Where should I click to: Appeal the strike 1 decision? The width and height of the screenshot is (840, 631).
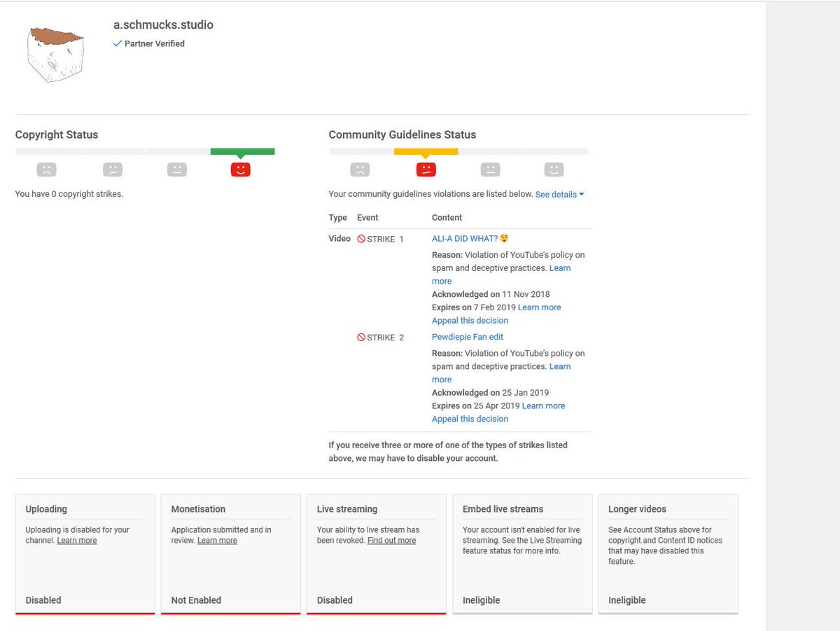[x=470, y=321]
